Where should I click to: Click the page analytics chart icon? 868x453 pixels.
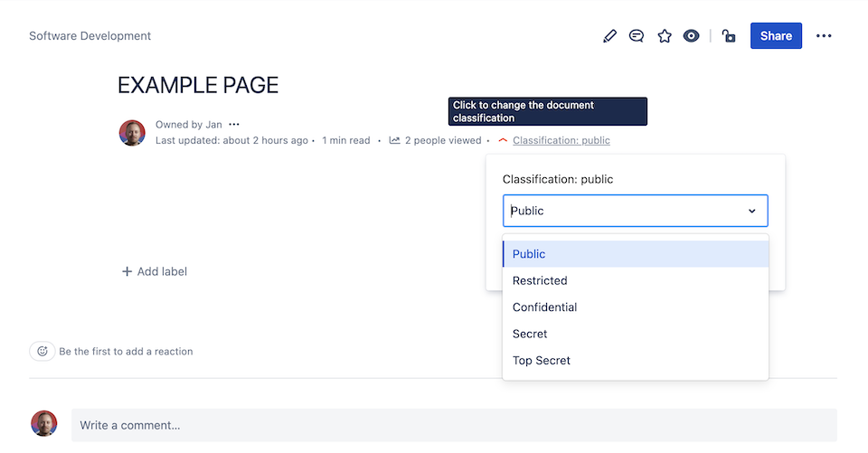(x=394, y=141)
